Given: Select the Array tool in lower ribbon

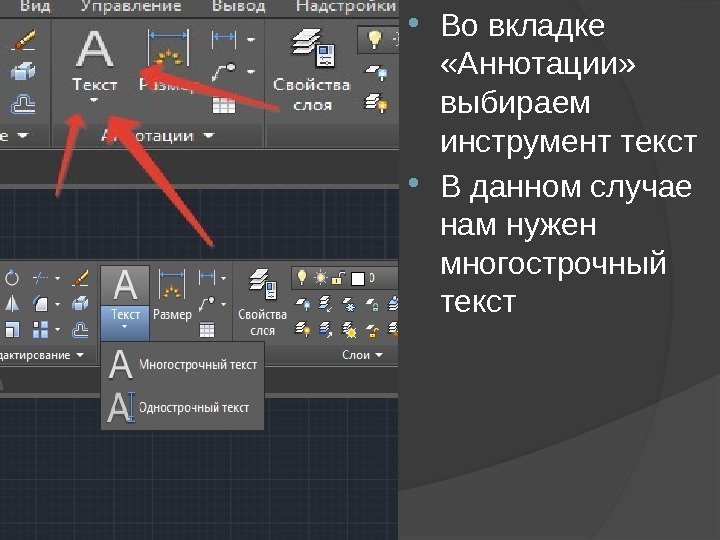Looking at the screenshot, I should click(x=41, y=329).
